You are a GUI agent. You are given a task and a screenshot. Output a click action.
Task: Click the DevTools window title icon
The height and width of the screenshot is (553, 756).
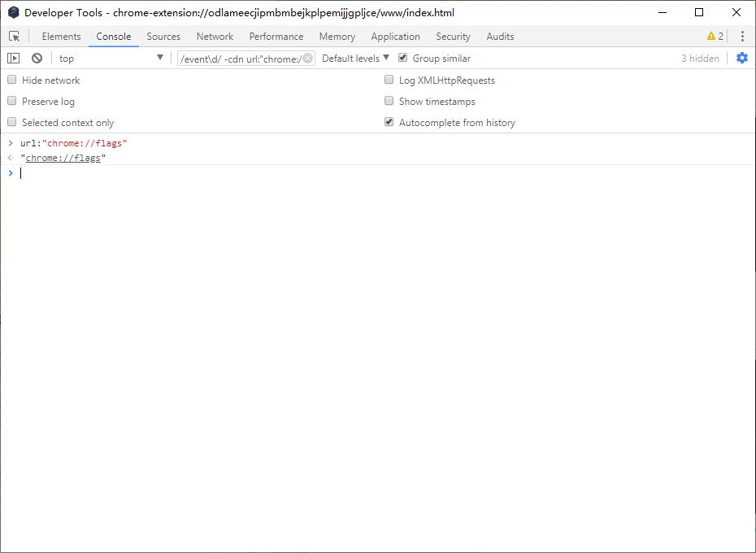[14, 12]
